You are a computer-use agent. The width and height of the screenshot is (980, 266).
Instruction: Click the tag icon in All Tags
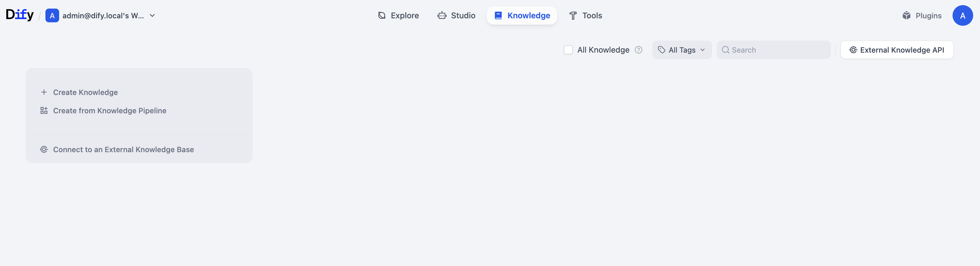coord(661,50)
